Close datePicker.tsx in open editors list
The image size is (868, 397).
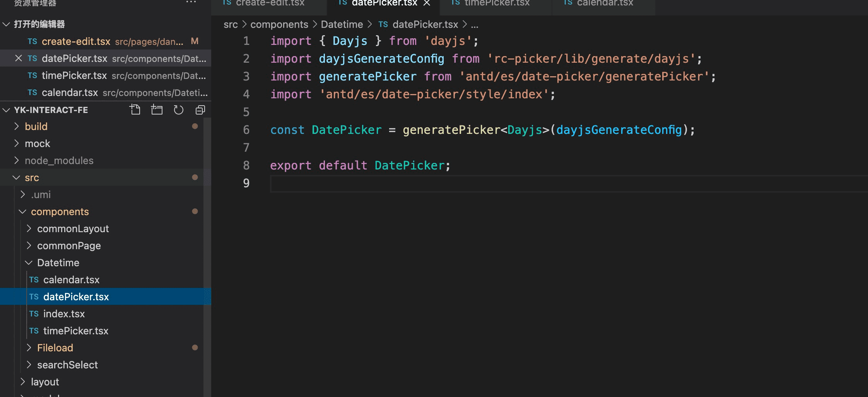(18, 58)
